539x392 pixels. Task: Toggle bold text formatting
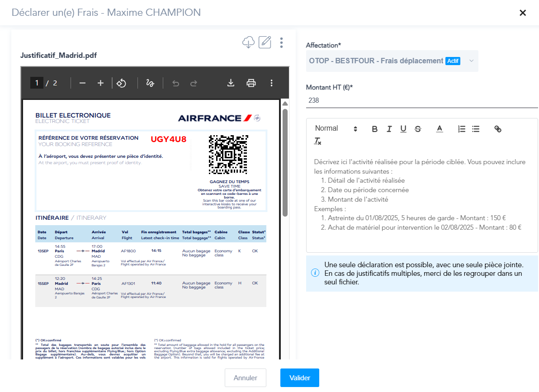(x=374, y=129)
